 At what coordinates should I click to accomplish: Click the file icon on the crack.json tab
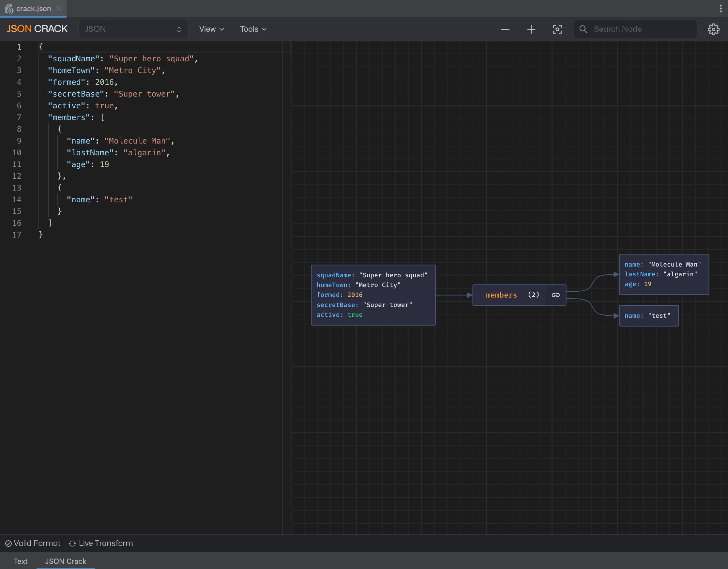[x=9, y=9]
